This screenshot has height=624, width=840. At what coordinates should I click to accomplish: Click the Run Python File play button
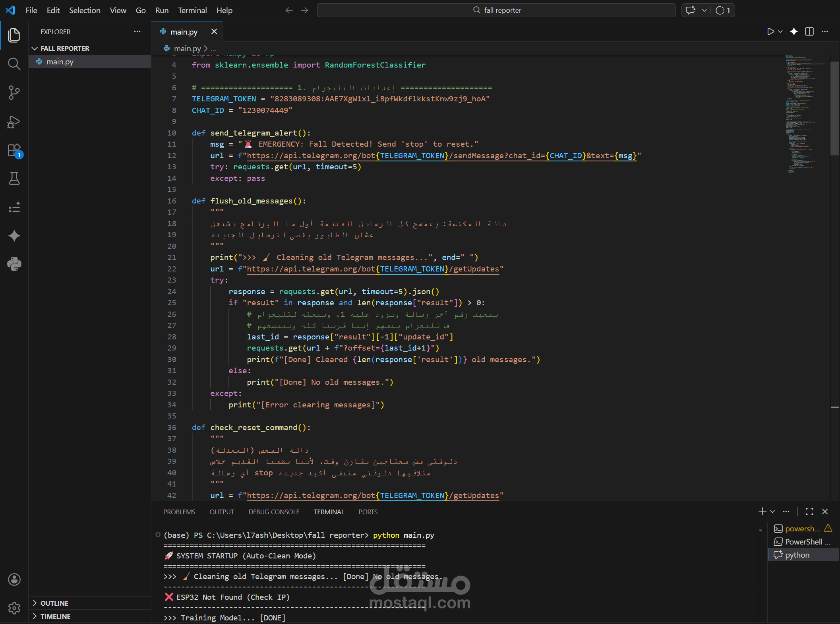pyautogui.click(x=770, y=31)
